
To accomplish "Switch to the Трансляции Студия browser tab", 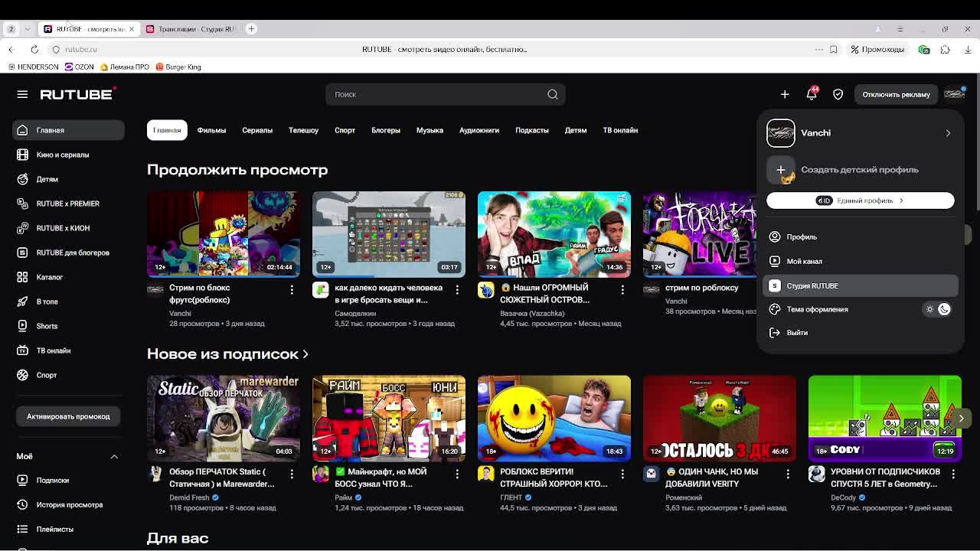I will (x=191, y=29).
